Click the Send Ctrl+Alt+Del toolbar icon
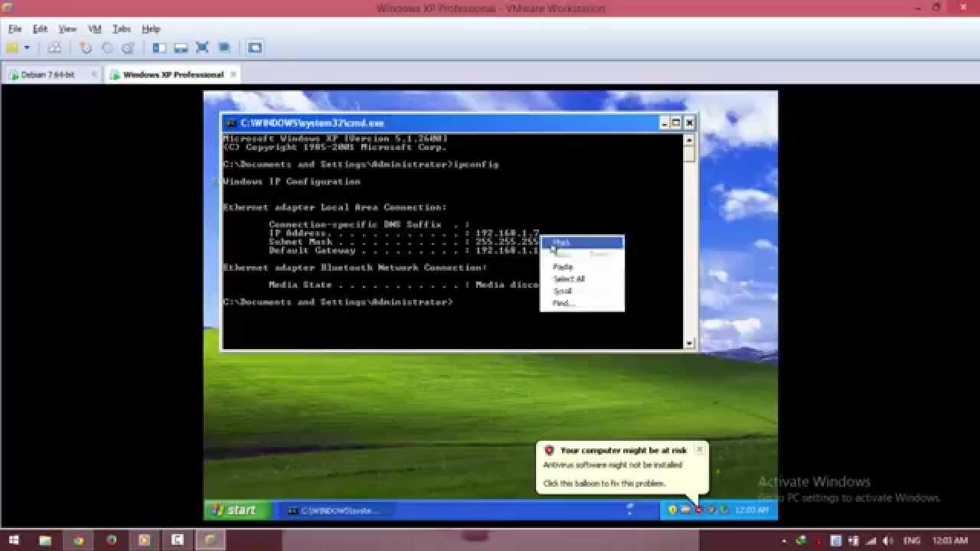Viewport: 980px width, 551px height. coord(54,47)
